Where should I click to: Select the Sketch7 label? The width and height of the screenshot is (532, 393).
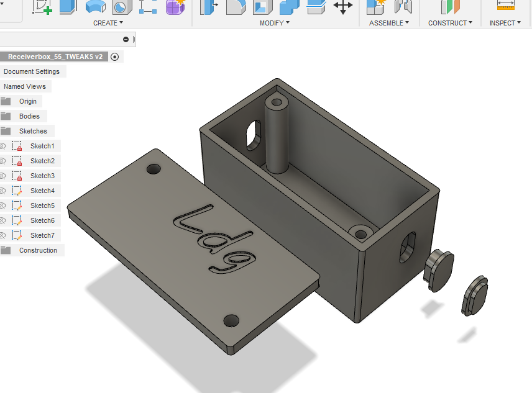[x=42, y=235]
